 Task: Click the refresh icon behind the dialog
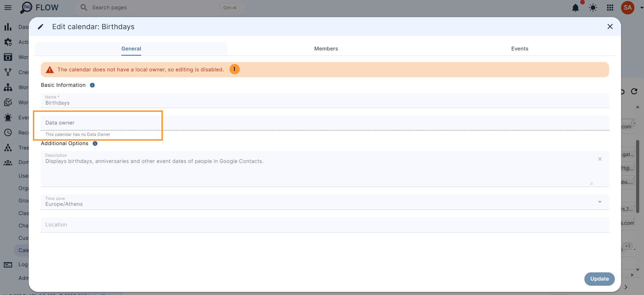[x=634, y=91]
